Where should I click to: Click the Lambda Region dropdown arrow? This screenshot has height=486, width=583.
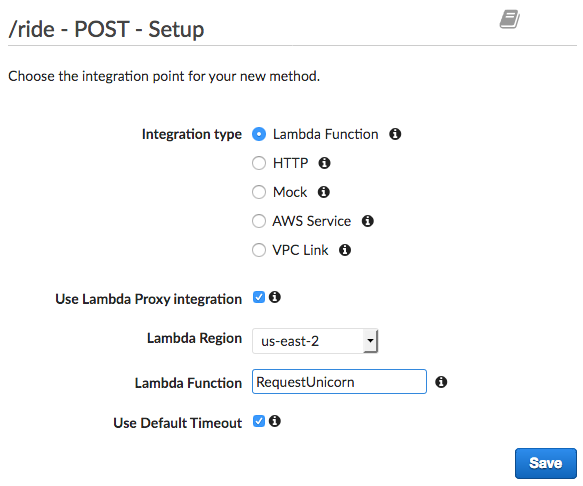[370, 341]
